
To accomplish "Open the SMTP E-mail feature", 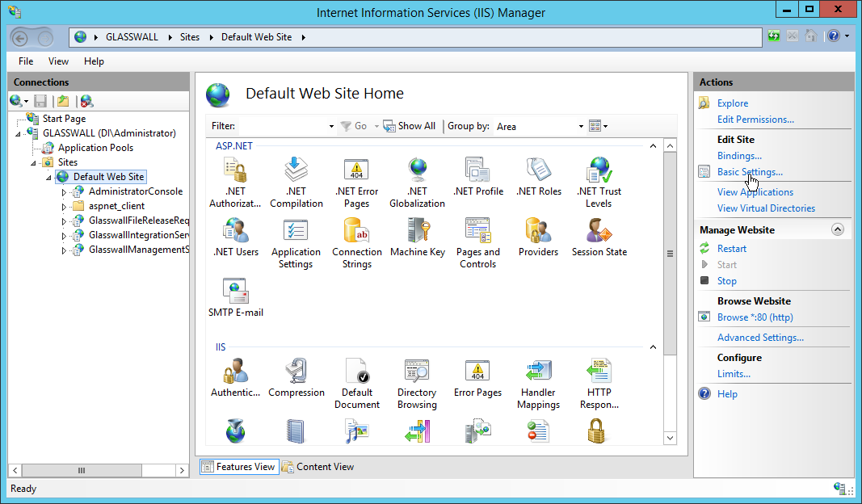I will coord(235,292).
